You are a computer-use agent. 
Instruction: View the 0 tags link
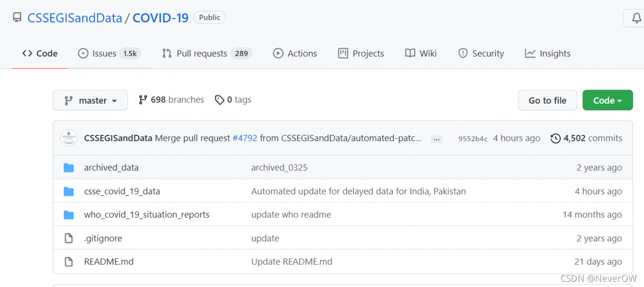click(x=233, y=100)
